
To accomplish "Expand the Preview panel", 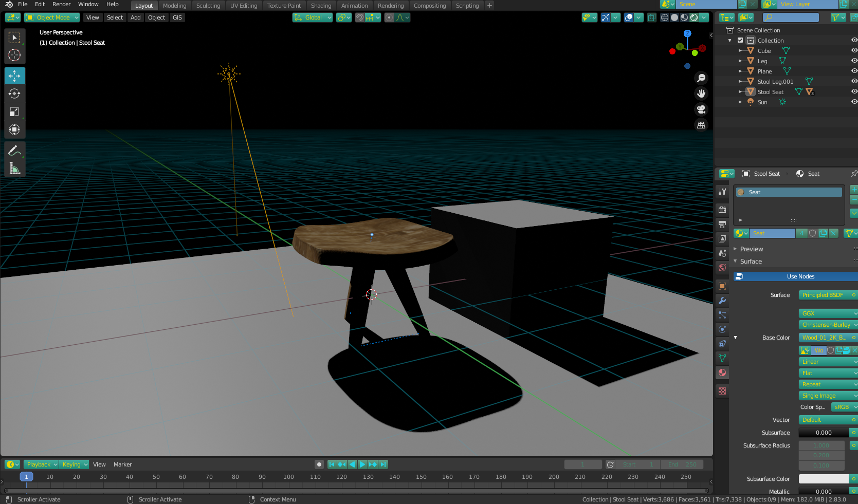I will tap(752, 249).
